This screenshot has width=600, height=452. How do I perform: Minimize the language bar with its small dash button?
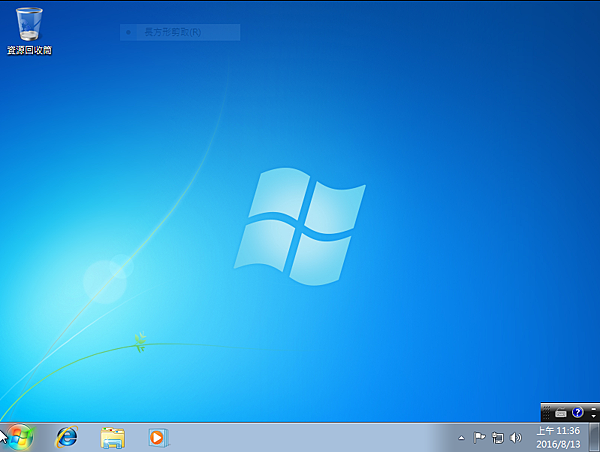[x=593, y=409]
